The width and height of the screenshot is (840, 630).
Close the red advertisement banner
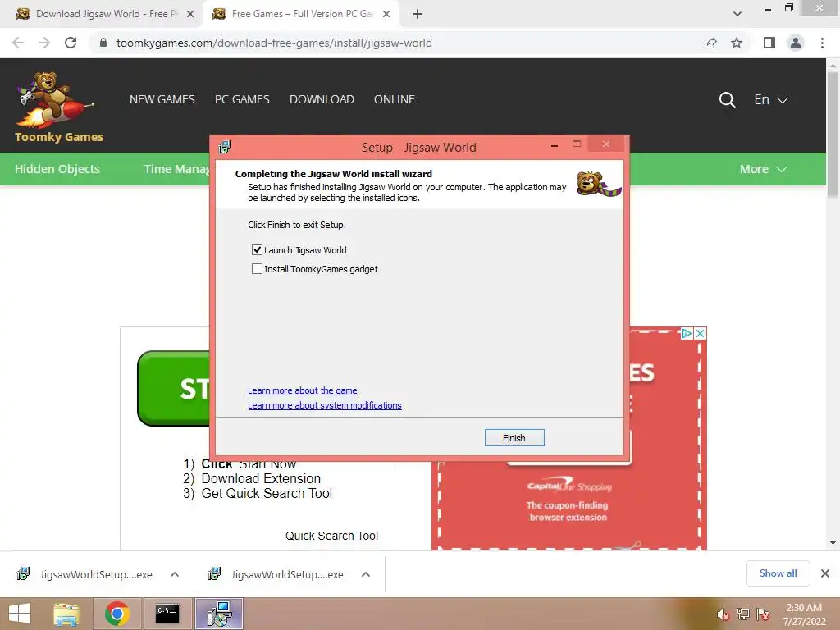700,333
